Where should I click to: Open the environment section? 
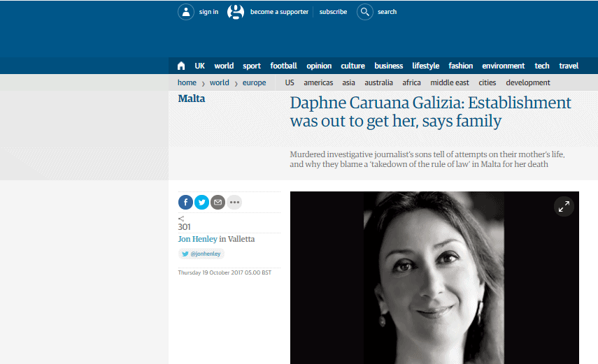tap(503, 66)
